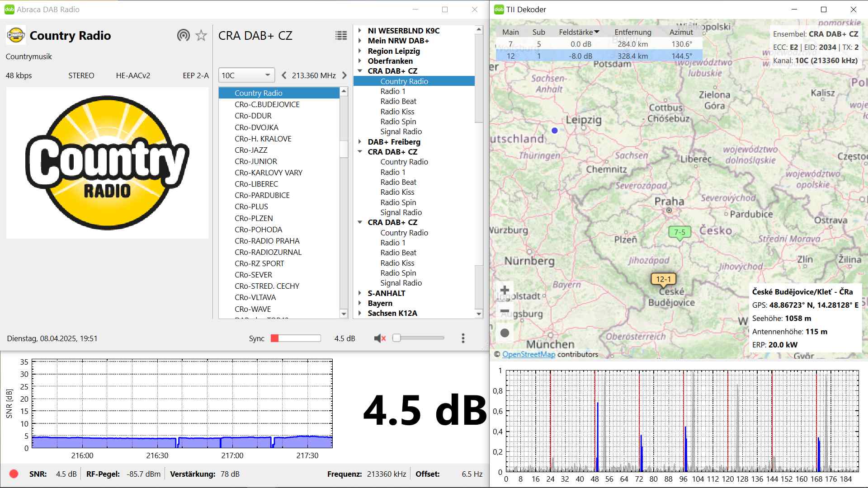Screen dimensions: 868x488
Task: Expand the DAB+ Freiberg ensemble
Action: [x=360, y=142]
